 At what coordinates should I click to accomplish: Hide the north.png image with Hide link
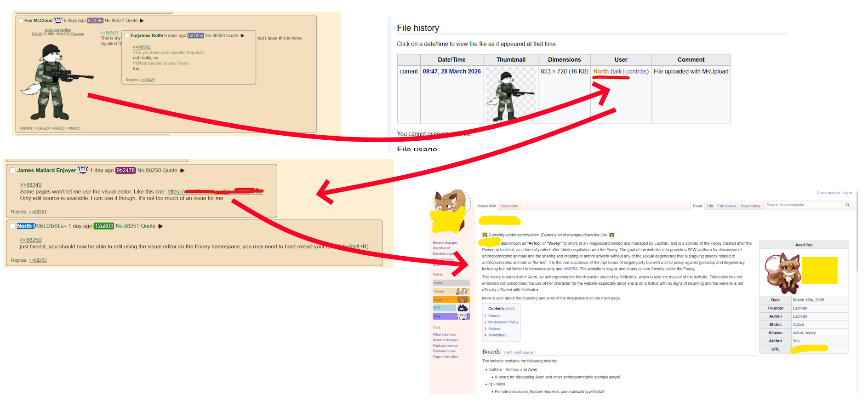click(37, 34)
